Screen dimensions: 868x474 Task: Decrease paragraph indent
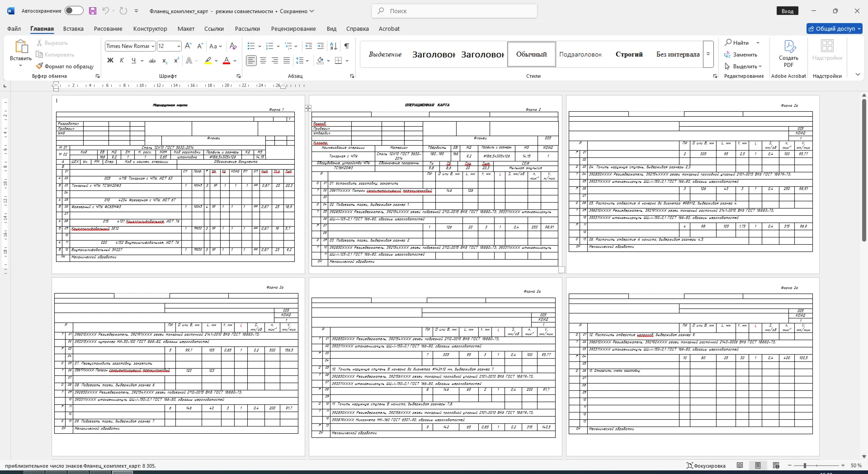click(309, 46)
